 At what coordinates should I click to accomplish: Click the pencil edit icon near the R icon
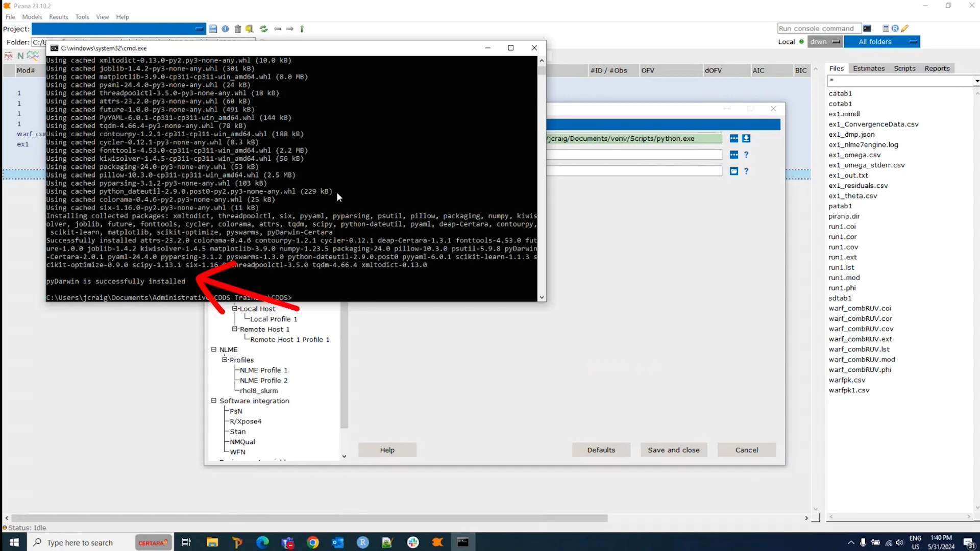point(904,28)
